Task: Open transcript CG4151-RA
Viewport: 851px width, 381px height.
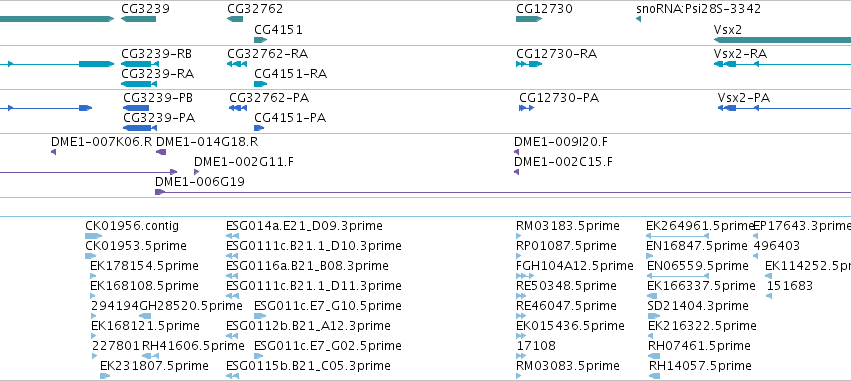Action: click(290, 73)
